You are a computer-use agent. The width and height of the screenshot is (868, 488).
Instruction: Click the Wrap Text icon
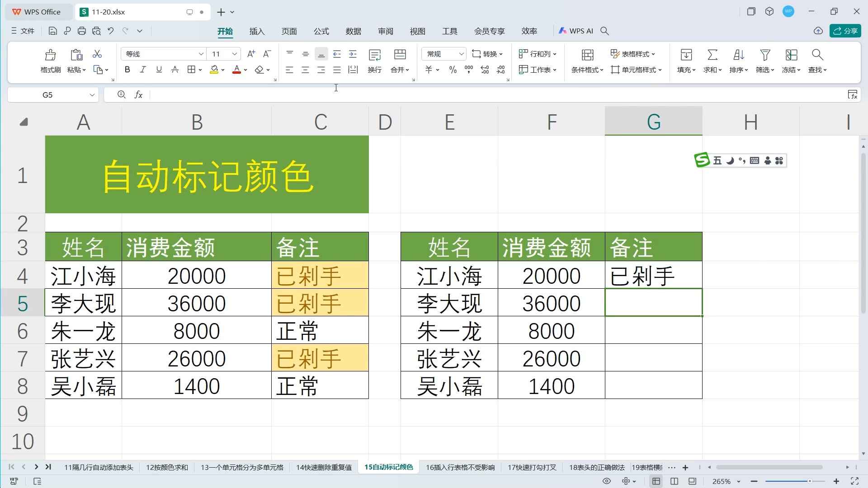tap(375, 55)
